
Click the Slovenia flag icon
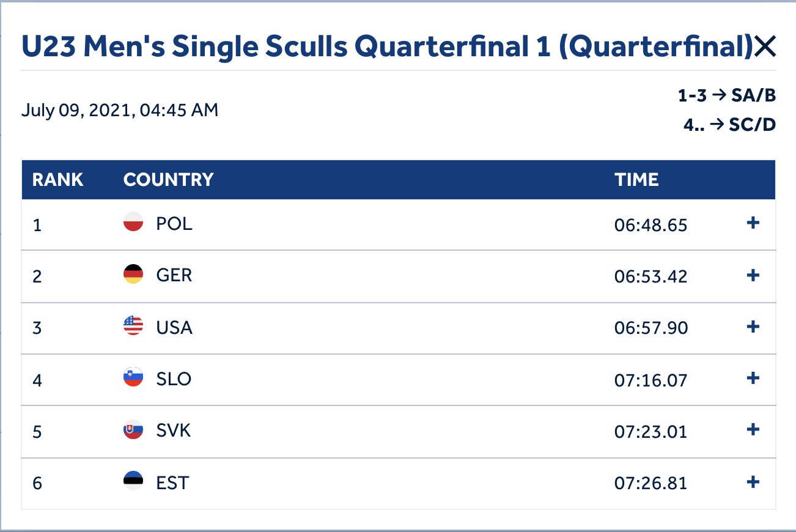[133, 377]
